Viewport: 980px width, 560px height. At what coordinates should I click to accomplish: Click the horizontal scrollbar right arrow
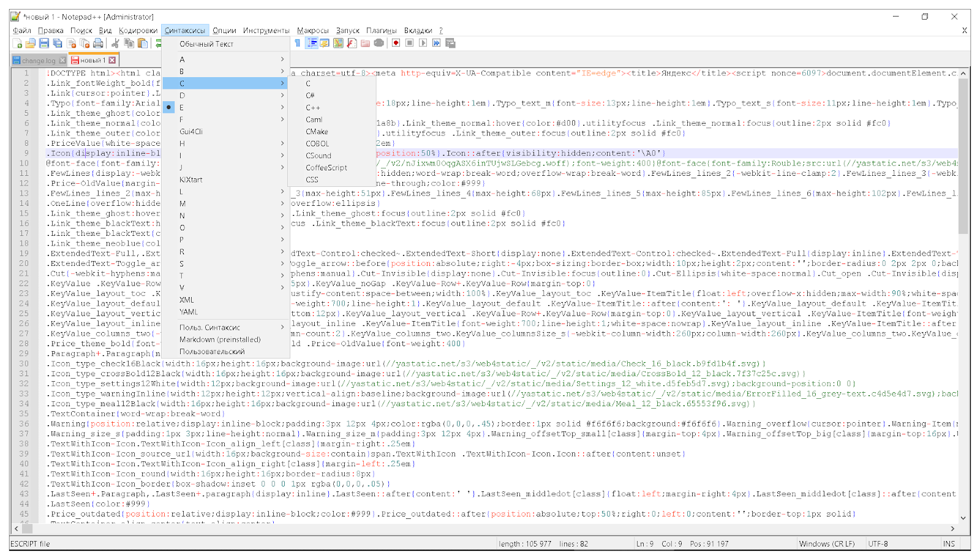952,528
